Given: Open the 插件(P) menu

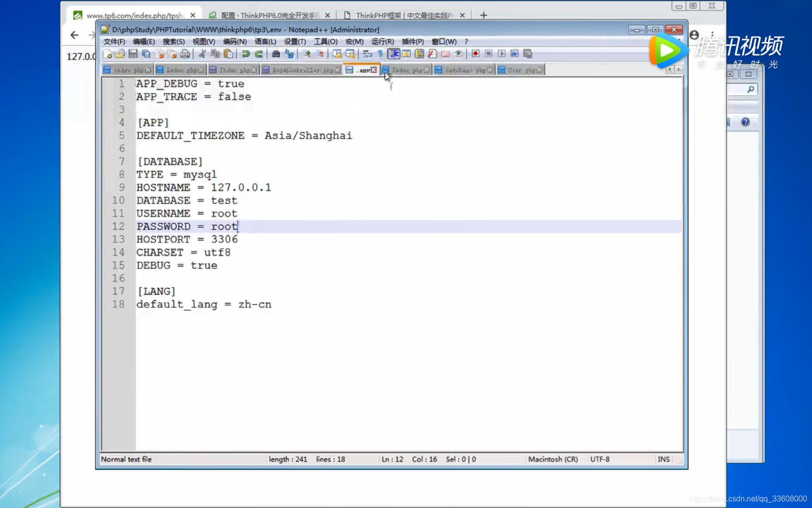Looking at the screenshot, I should (413, 42).
